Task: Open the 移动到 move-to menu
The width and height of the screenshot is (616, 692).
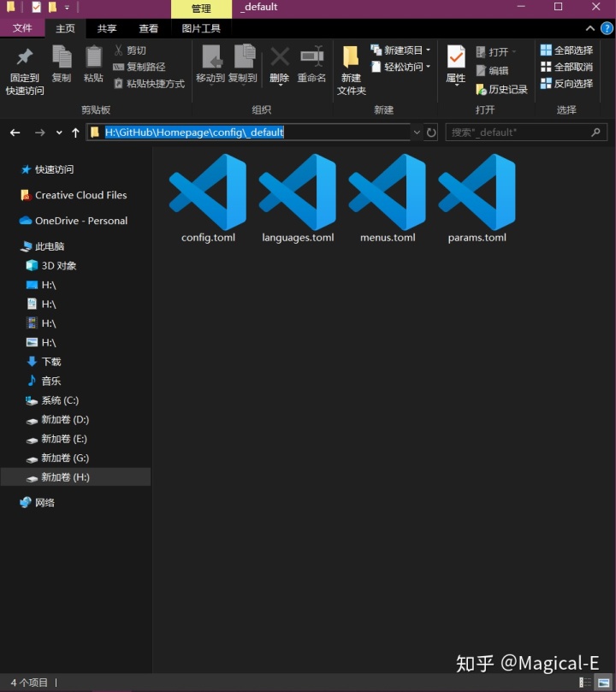Action: (x=210, y=65)
